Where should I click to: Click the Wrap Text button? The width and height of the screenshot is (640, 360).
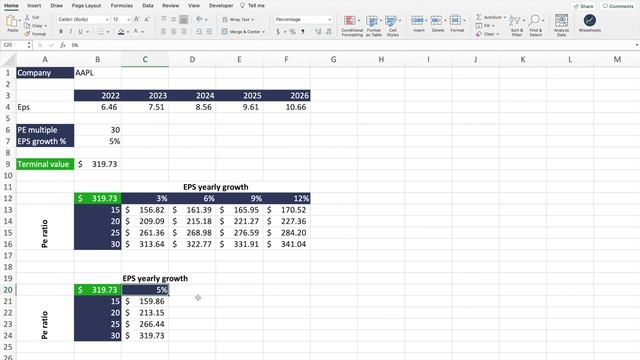[x=238, y=19]
